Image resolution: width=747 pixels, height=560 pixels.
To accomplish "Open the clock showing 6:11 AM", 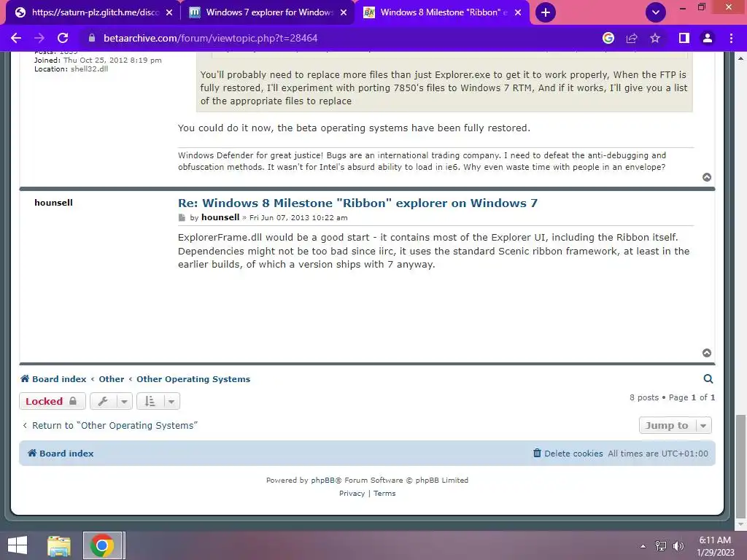I will [x=715, y=546].
